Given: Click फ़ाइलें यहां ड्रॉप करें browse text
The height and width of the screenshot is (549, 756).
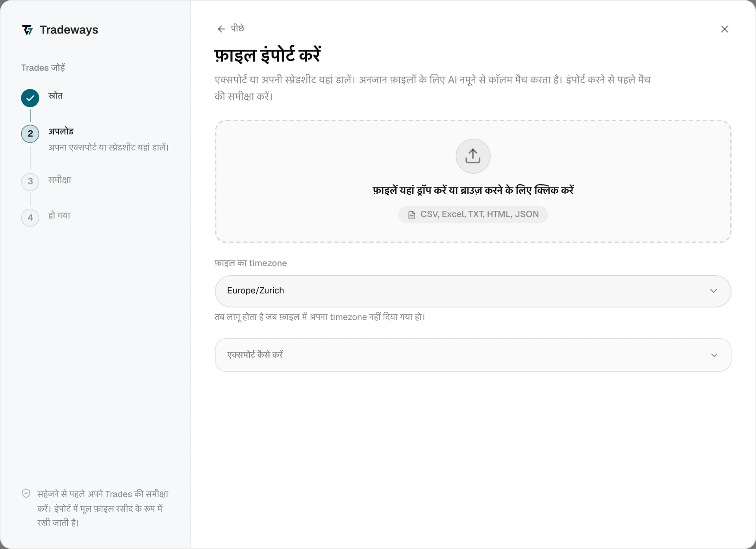Looking at the screenshot, I should (473, 190).
